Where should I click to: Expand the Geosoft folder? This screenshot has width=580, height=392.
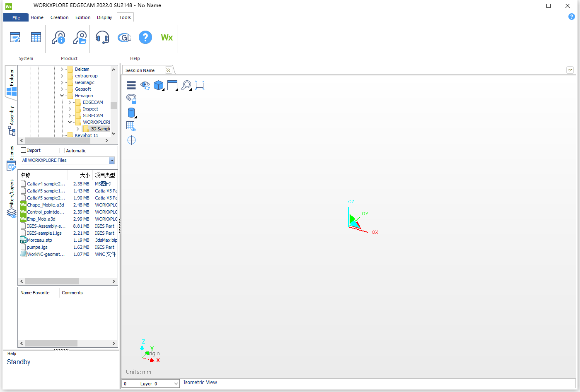pos(62,89)
